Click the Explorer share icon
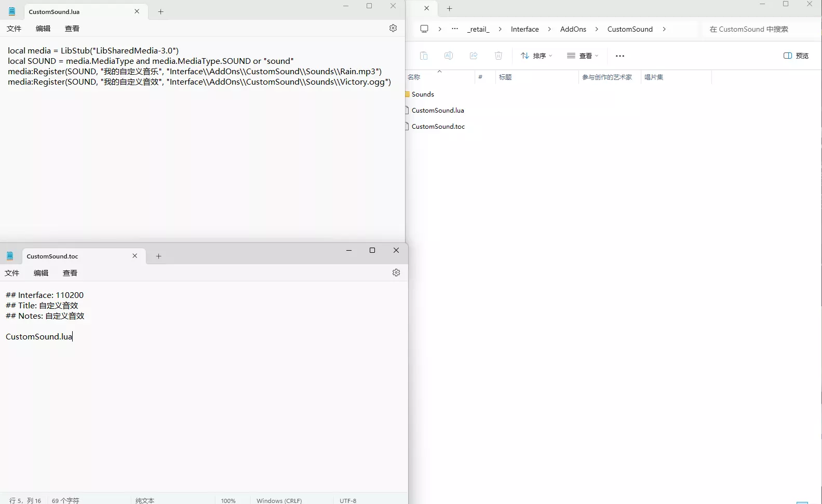The width and height of the screenshot is (822, 504). (474, 56)
